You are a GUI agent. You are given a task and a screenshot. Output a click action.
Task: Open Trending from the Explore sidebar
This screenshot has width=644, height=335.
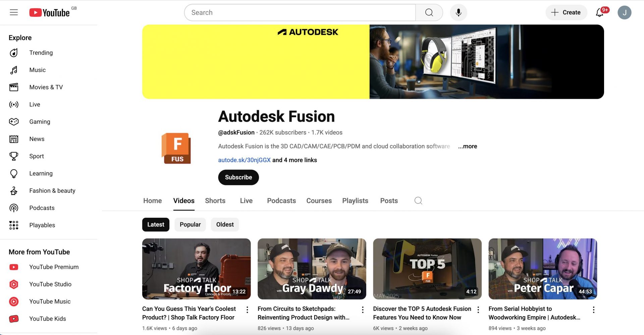click(41, 53)
